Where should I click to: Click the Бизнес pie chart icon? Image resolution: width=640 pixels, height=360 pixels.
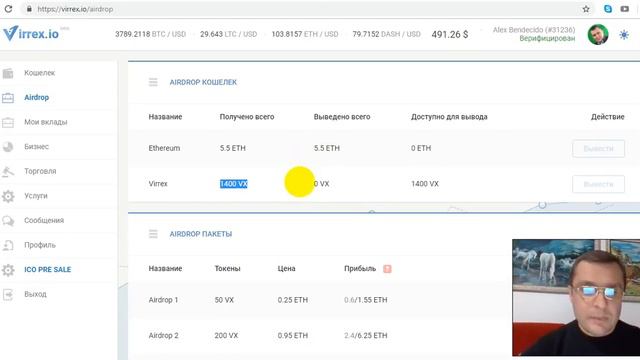pyautogui.click(x=8, y=147)
